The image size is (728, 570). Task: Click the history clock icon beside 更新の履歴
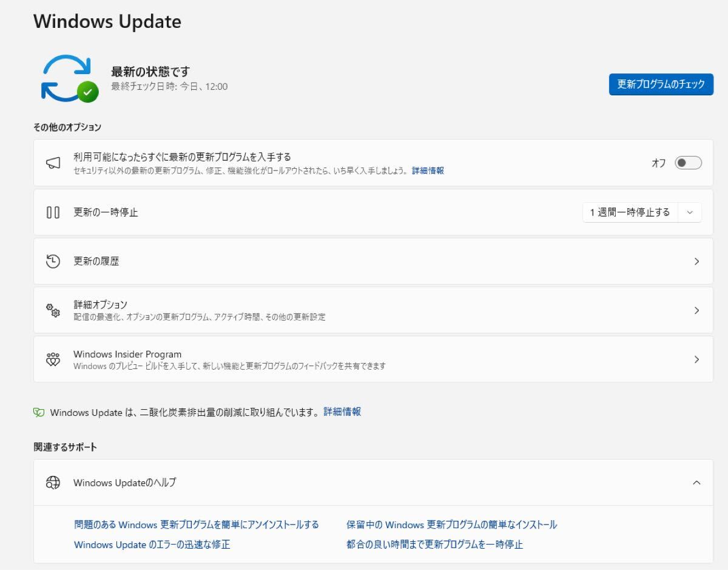(x=53, y=261)
